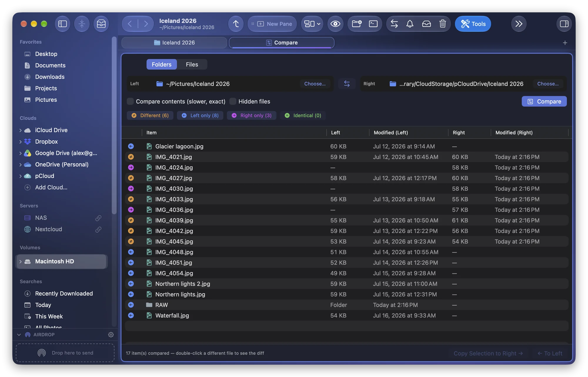Expand Dropbox tree item
Image resolution: width=588 pixels, height=377 pixels.
(21, 142)
